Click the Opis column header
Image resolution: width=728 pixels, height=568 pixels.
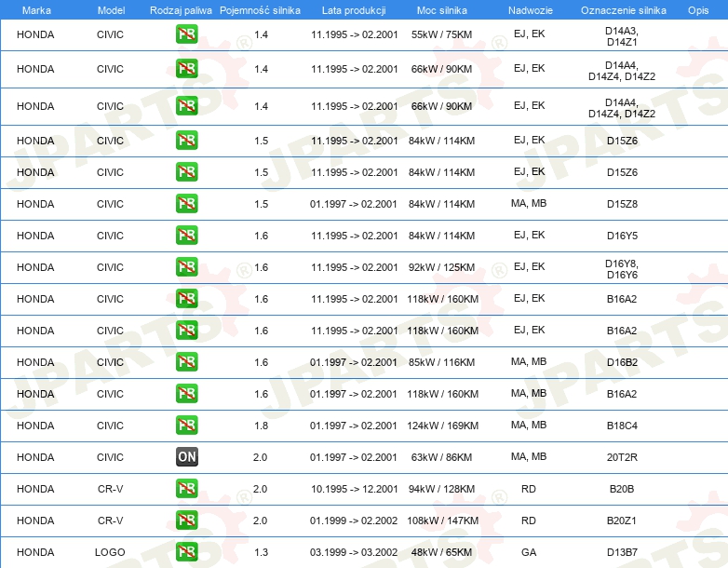[x=698, y=10]
